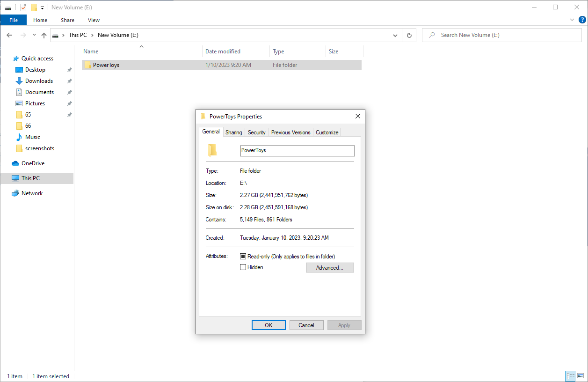Click the folder name text field
Viewport: 588px width, 382px height.
coord(297,151)
